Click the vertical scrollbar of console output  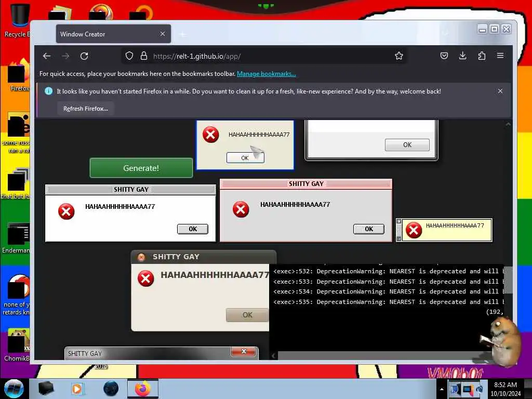pyautogui.click(x=508, y=280)
